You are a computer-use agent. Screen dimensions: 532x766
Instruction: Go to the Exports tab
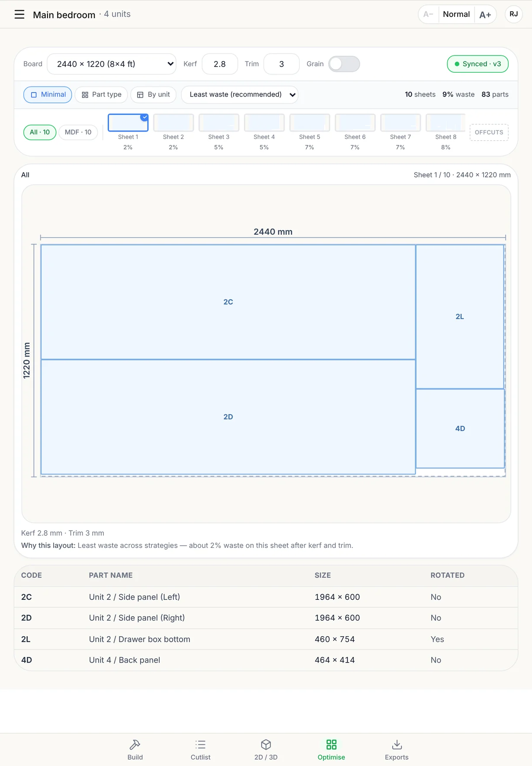point(397,750)
